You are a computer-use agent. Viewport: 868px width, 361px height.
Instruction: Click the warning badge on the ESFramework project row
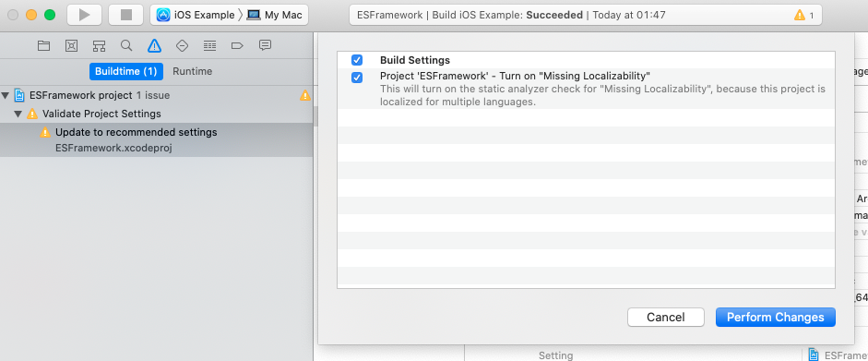305,96
